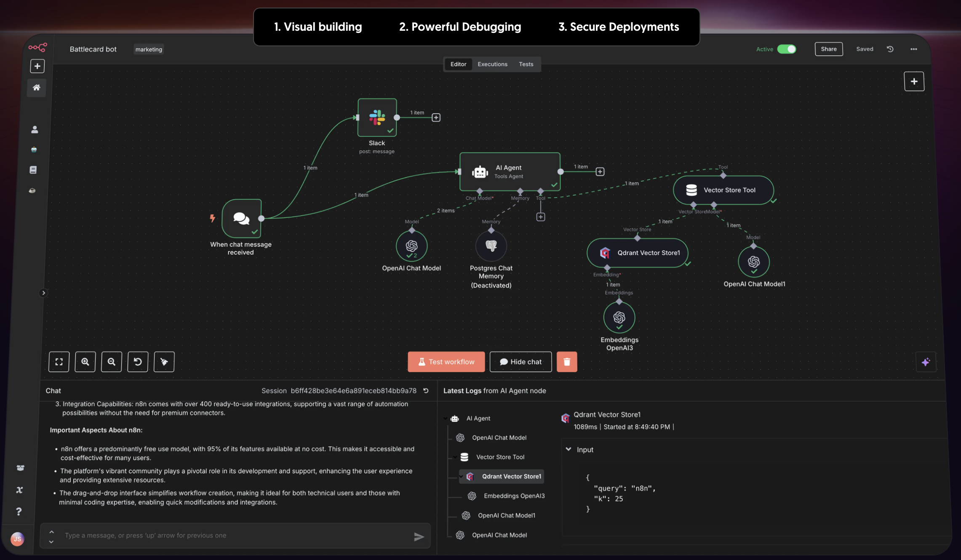Refresh the chat session ID

[x=426, y=391]
